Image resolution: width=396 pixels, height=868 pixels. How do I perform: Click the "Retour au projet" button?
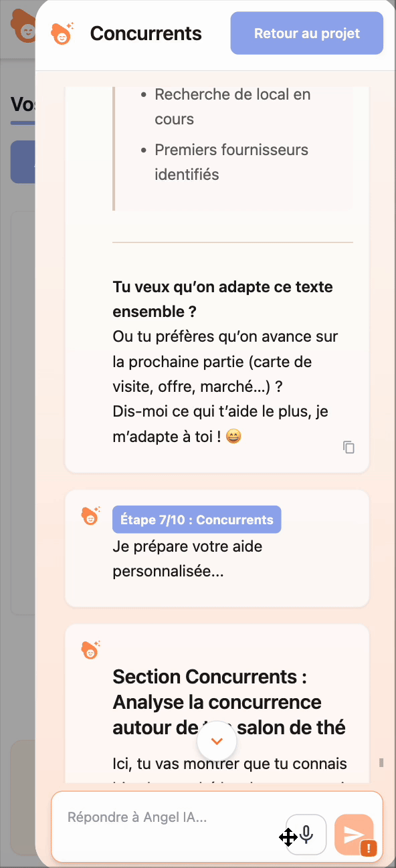[x=306, y=33]
